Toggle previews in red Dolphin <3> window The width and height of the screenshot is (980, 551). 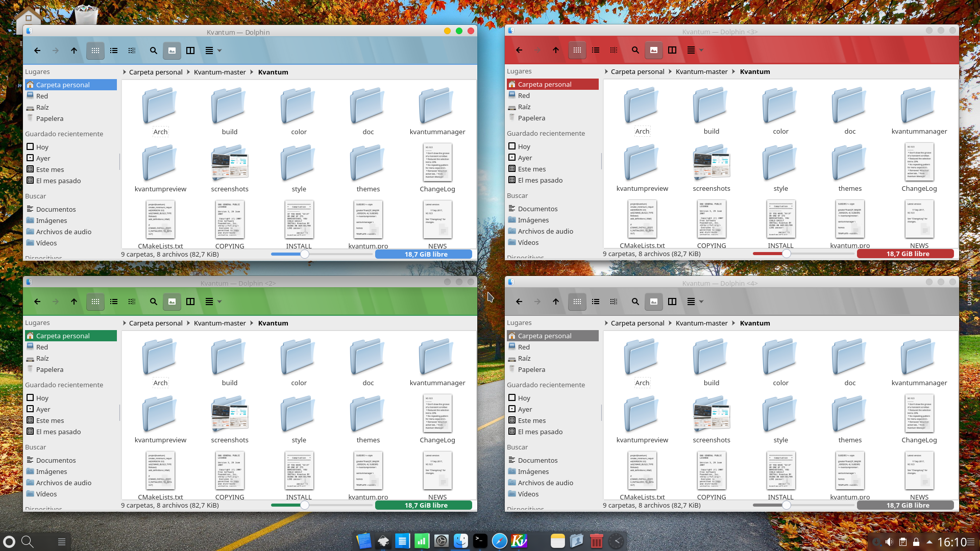tap(654, 50)
